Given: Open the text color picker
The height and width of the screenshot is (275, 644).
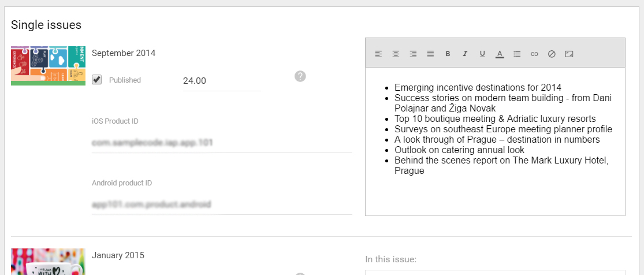Looking at the screenshot, I should coord(500,54).
